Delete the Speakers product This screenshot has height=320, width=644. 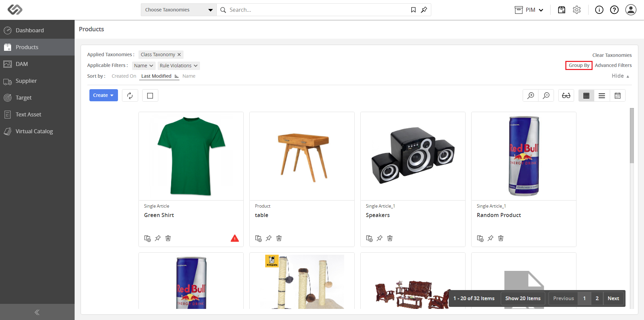[390, 238]
